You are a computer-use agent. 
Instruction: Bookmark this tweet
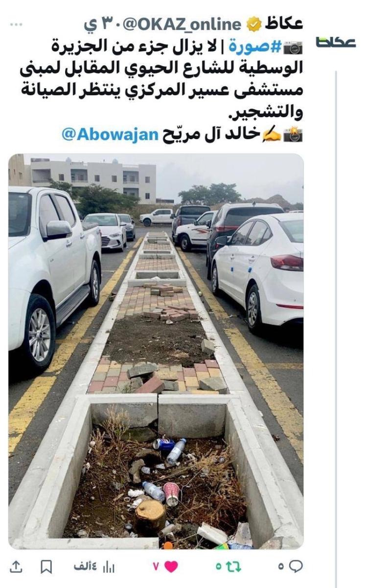46,566
